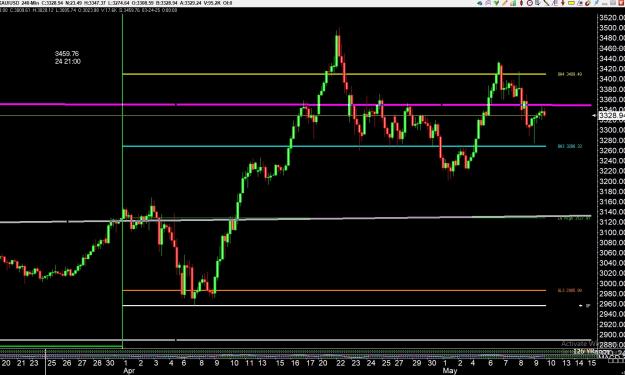625x375 pixels.
Task: Click the brown down arrow toolbar icon
Action: click(563, 3)
